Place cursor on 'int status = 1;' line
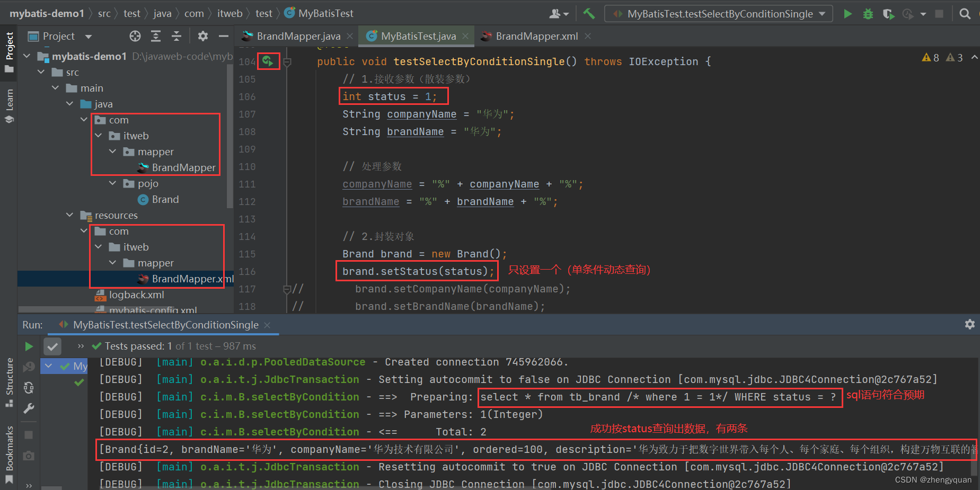 (389, 96)
